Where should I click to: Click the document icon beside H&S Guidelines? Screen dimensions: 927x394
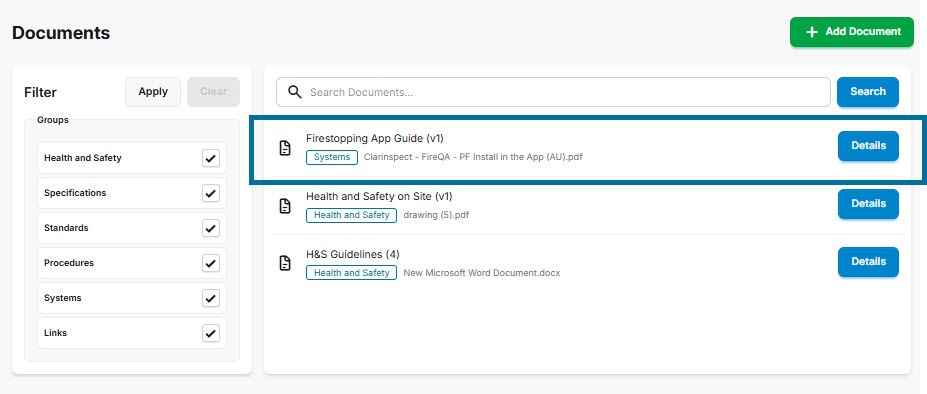pos(285,263)
